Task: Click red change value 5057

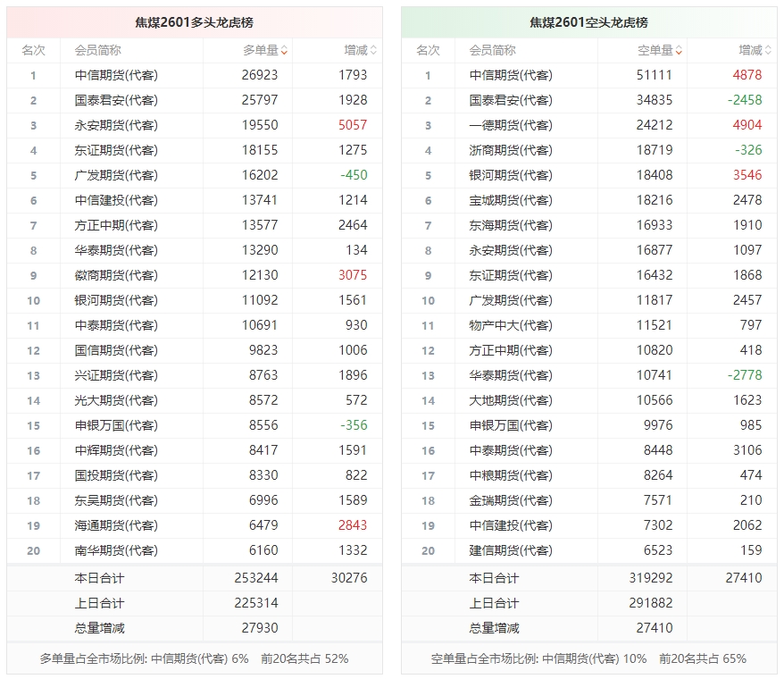Action: pos(353,125)
